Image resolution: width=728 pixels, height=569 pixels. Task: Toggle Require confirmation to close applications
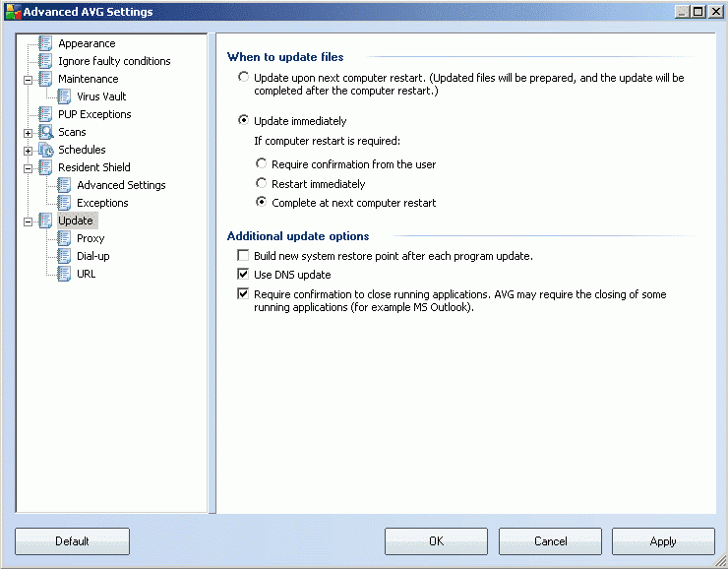243,293
